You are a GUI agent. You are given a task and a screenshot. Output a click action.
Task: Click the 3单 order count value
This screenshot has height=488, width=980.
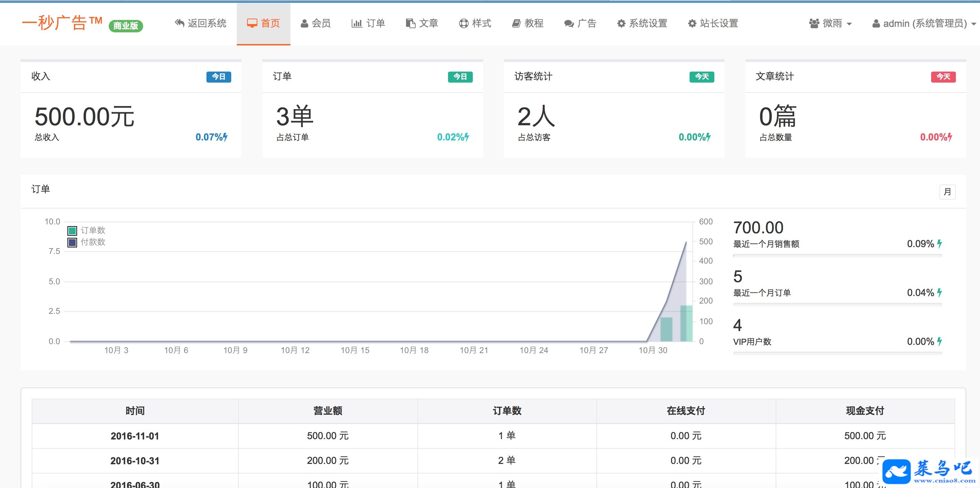tap(295, 116)
